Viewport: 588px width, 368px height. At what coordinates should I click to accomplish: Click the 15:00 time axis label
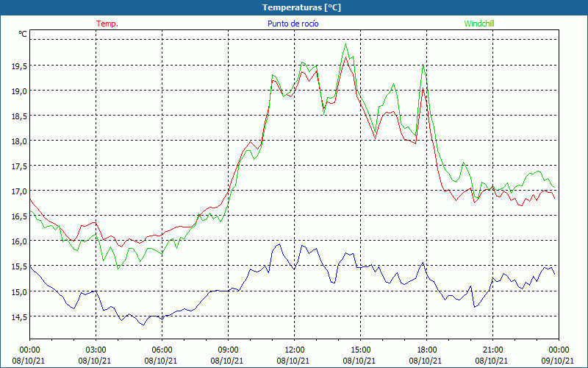coord(360,350)
